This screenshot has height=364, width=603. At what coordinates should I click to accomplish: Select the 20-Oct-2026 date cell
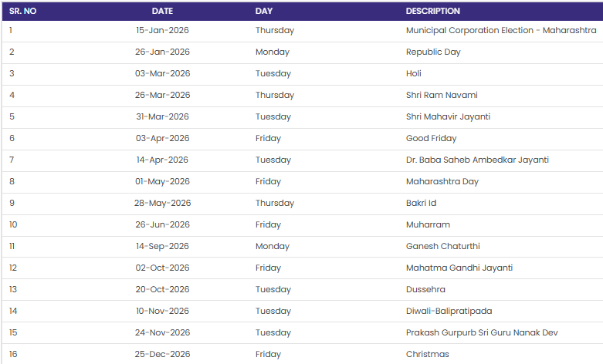[162, 289]
